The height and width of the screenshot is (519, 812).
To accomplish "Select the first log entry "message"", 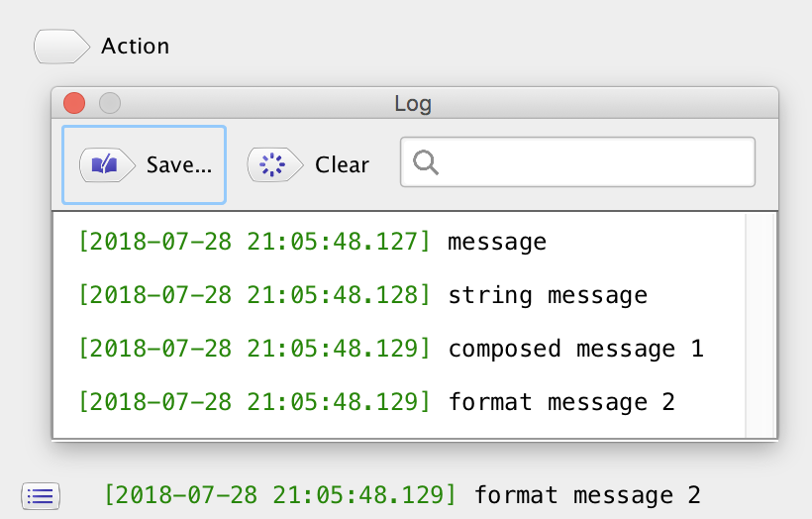I will 497,241.
